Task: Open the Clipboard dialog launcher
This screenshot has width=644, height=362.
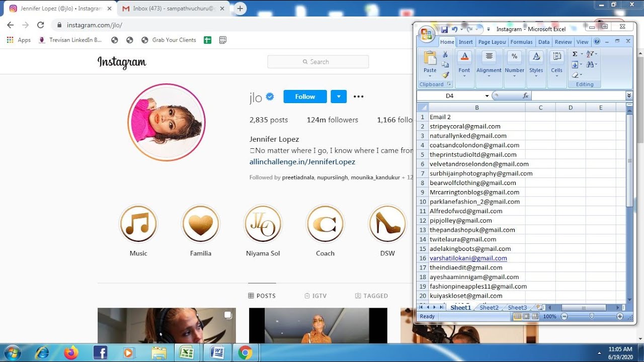Action: point(449,84)
